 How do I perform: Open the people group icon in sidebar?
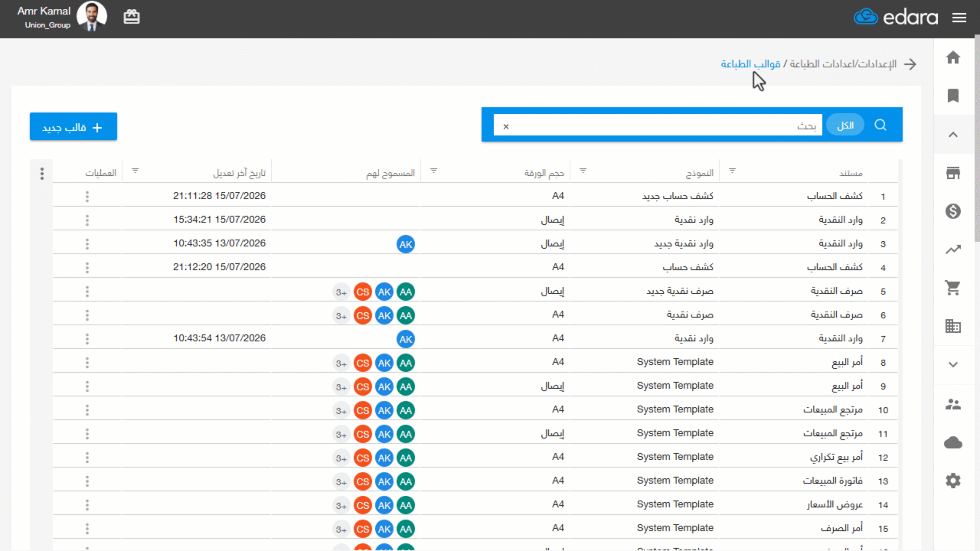[953, 404]
